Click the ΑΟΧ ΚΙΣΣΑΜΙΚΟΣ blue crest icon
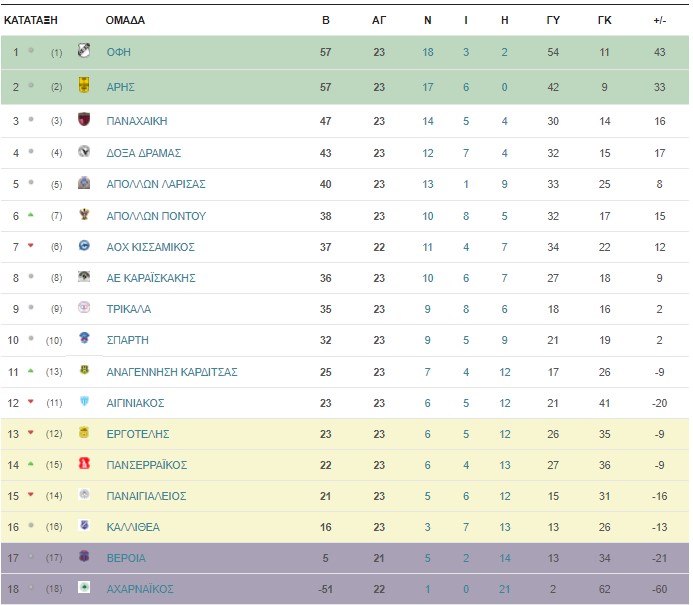 [x=84, y=245]
